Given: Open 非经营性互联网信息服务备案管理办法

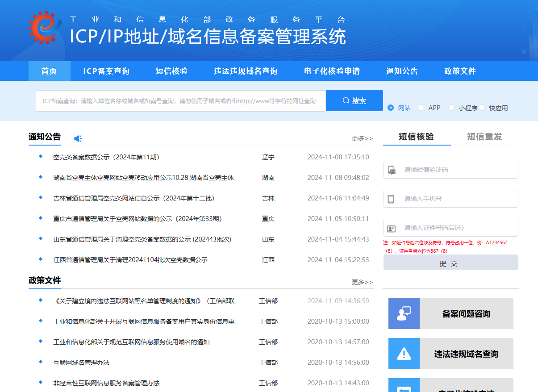Looking at the screenshot, I should 106,383.
